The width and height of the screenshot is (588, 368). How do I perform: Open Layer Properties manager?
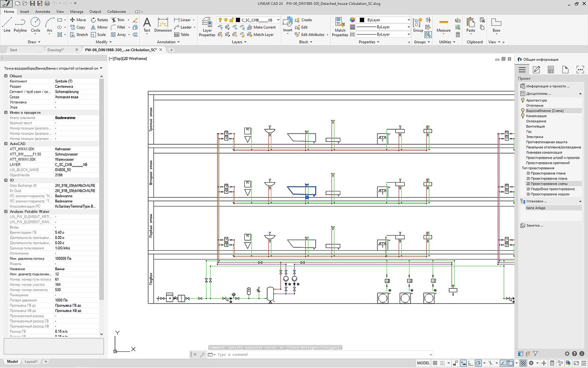(x=207, y=27)
